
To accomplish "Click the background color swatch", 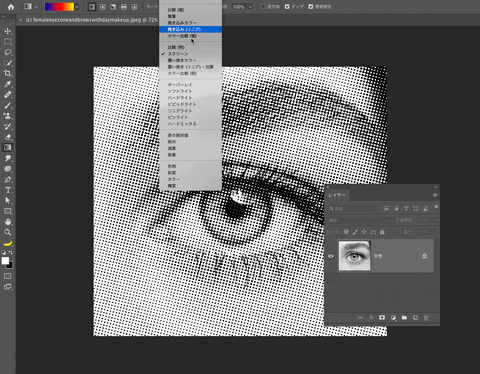I will pos(10,265).
